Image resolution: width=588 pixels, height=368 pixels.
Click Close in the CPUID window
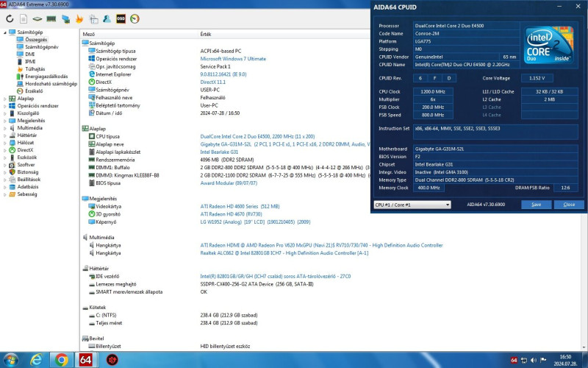[569, 205]
